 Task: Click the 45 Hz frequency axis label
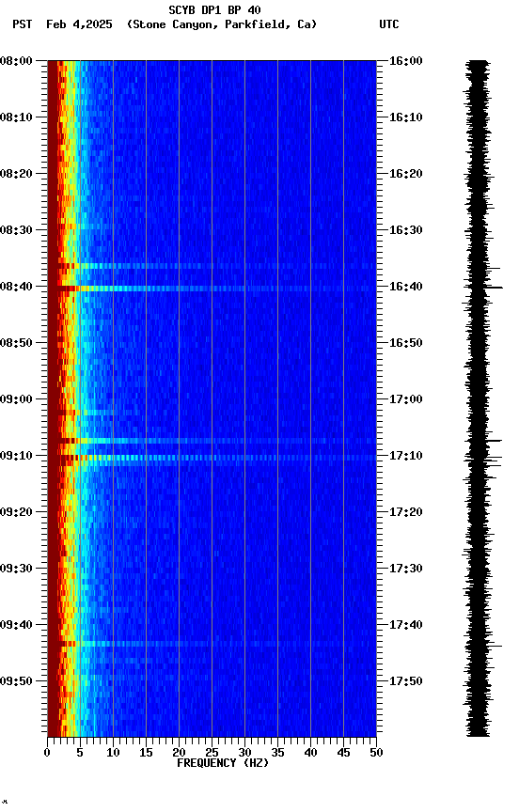click(x=343, y=753)
